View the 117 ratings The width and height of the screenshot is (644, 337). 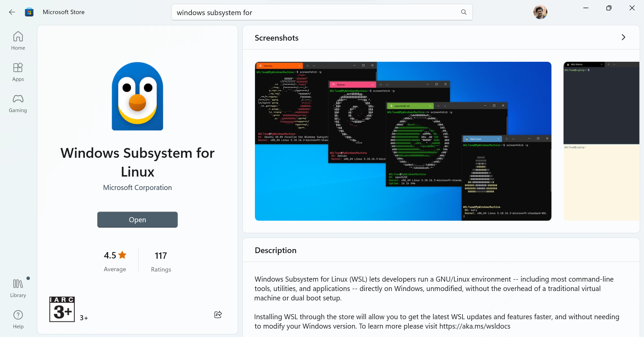(x=161, y=255)
